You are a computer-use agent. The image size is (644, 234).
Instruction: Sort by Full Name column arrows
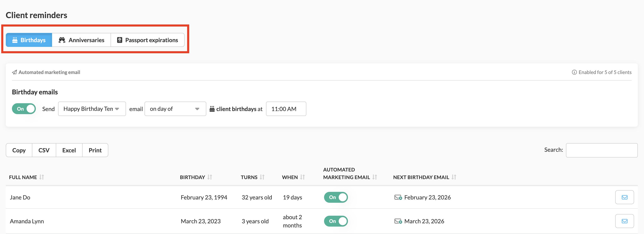coord(42,177)
